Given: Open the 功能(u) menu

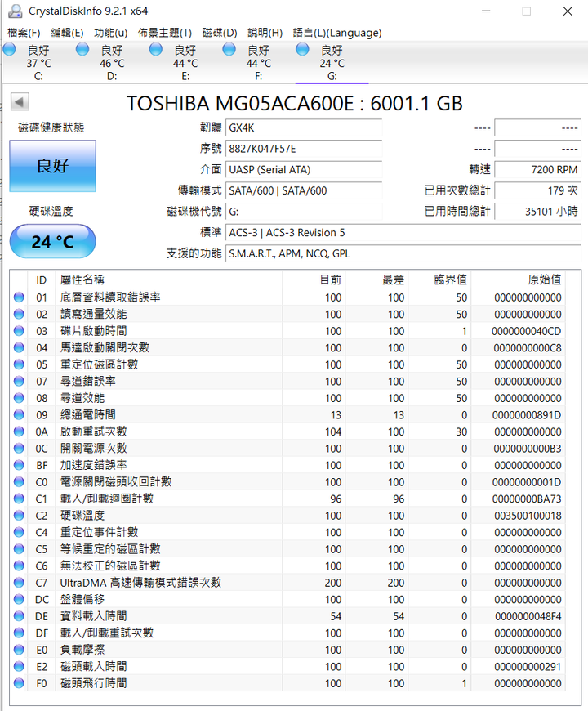Looking at the screenshot, I should (110, 33).
